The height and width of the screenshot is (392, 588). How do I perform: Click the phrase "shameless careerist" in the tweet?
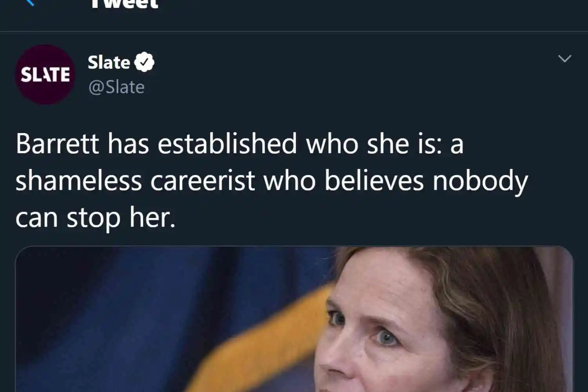[135, 181]
